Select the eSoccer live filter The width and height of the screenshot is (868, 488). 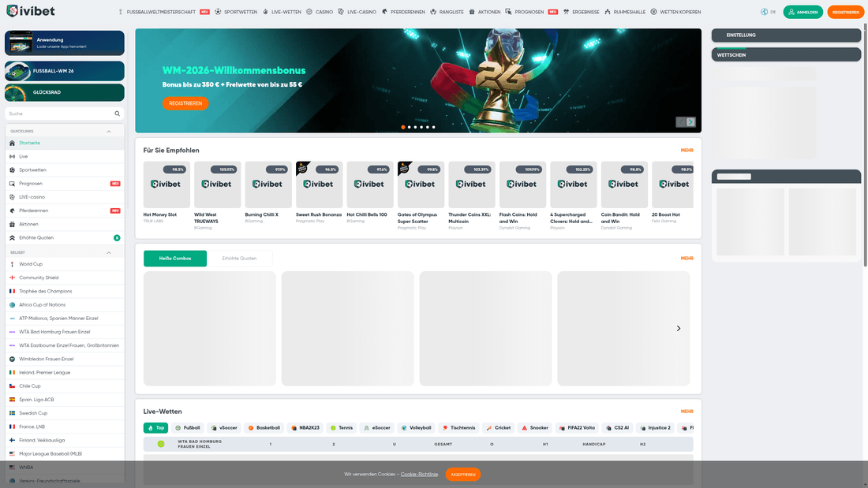coord(377,428)
